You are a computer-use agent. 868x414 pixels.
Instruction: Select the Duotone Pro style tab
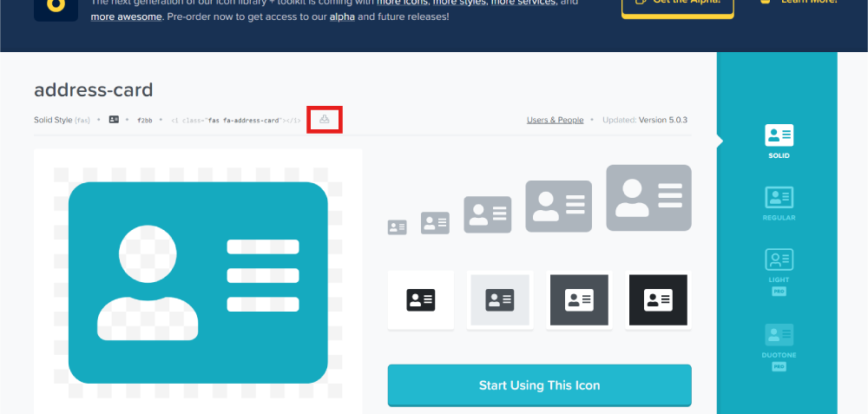tap(779, 347)
